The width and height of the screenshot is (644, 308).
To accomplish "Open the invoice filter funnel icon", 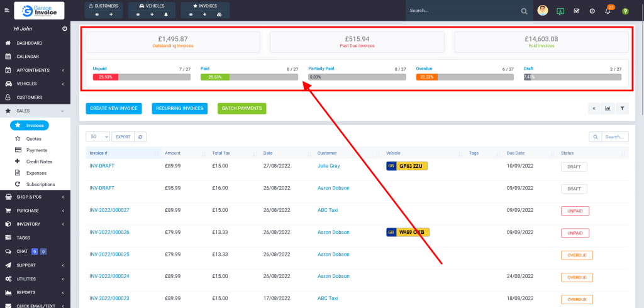I will (x=623, y=108).
